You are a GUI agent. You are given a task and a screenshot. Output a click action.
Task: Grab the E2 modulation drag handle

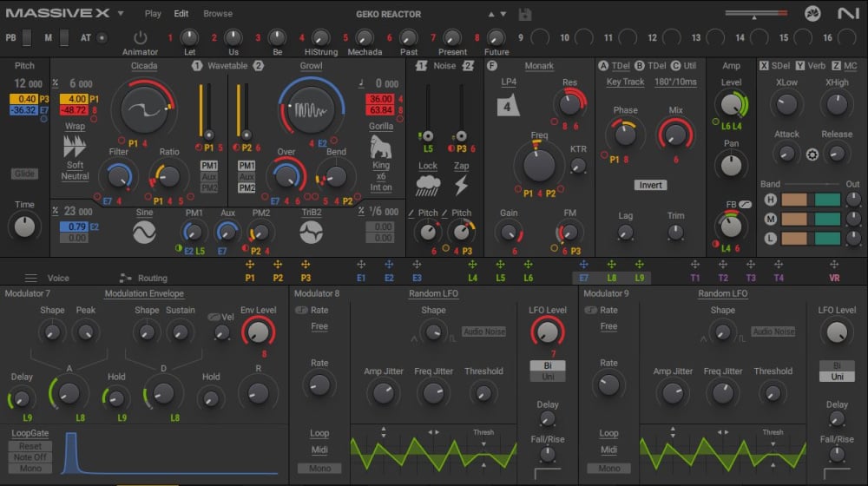pyautogui.click(x=389, y=265)
